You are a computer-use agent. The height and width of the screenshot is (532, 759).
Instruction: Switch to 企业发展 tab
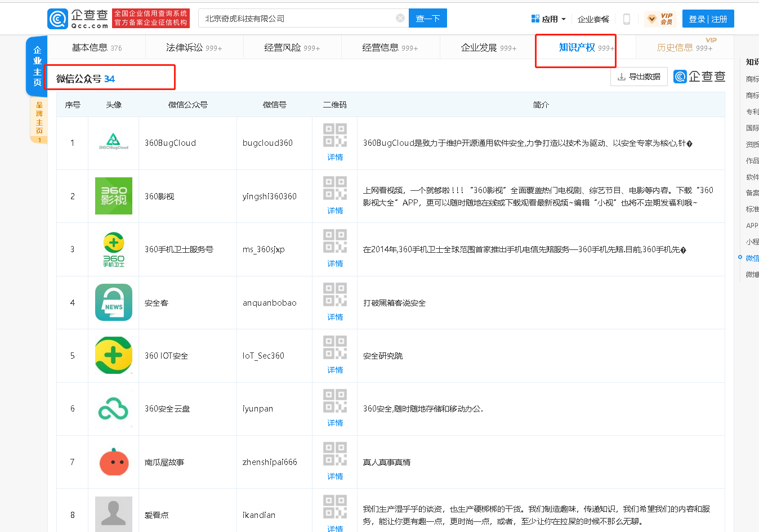[489, 47]
